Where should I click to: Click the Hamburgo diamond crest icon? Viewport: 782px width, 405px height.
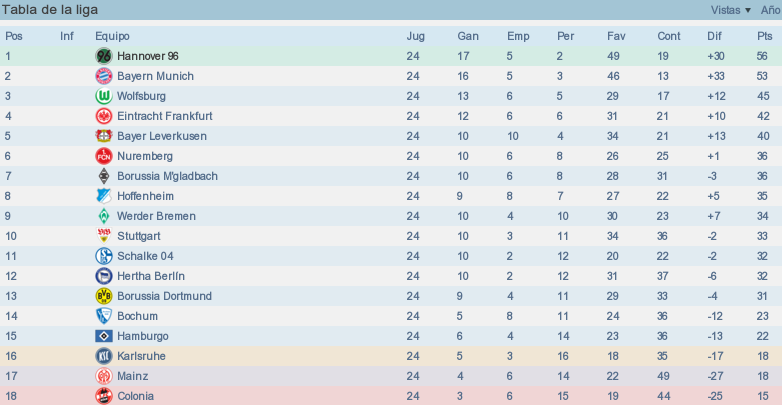click(x=104, y=336)
